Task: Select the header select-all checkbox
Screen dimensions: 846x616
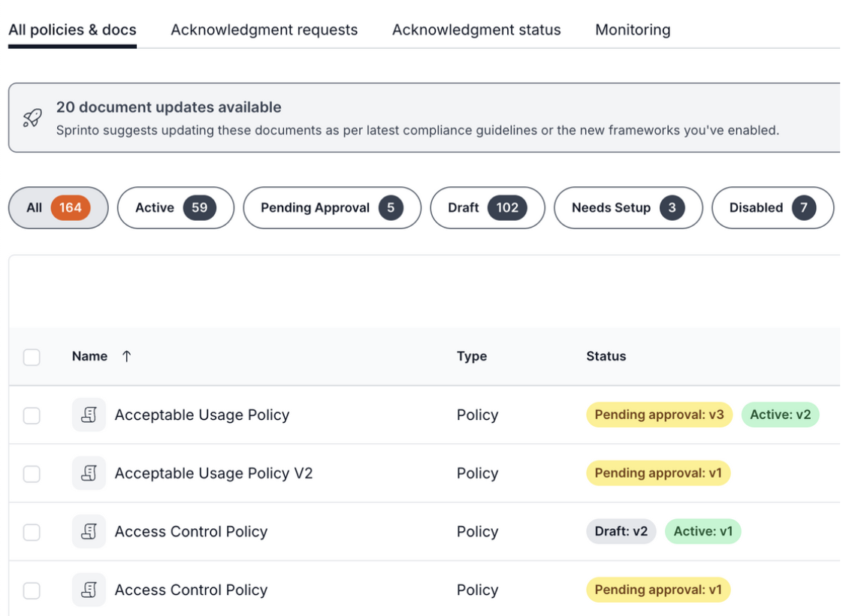Action: click(x=32, y=357)
